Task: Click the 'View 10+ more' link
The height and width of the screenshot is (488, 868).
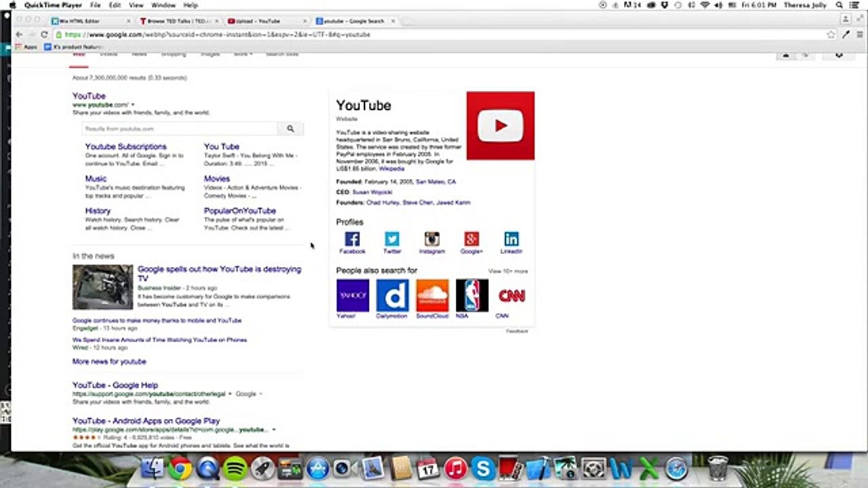Action: (508, 271)
